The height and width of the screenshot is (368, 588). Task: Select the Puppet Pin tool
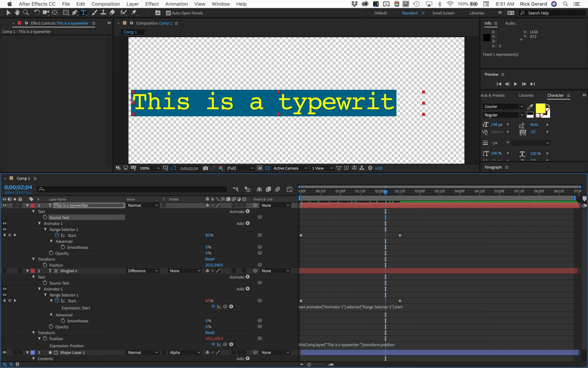pyautogui.click(x=134, y=13)
